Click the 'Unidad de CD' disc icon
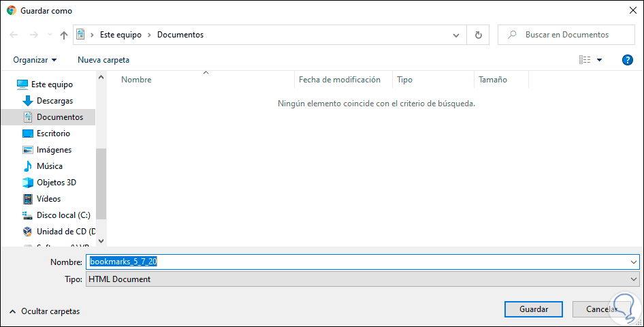The image size is (644, 327). click(x=27, y=232)
